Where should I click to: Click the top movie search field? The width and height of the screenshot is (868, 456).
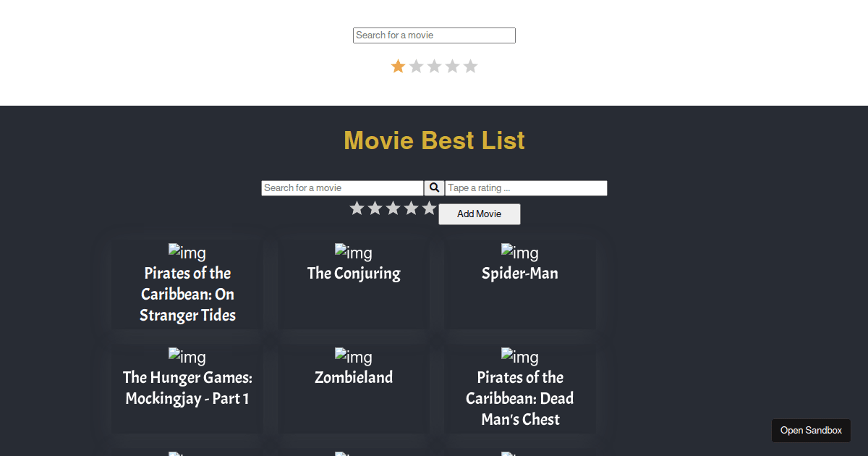point(434,35)
